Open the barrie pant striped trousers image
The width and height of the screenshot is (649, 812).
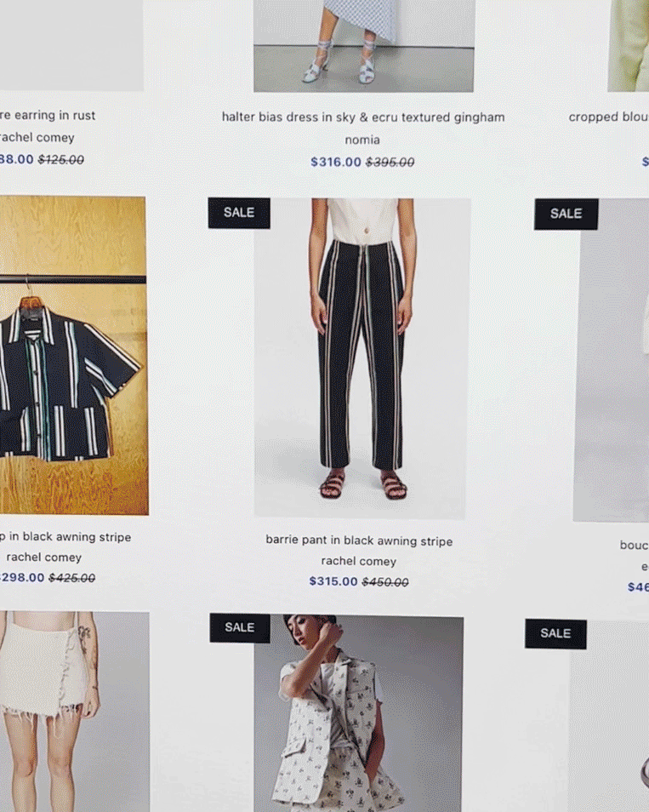click(x=362, y=357)
